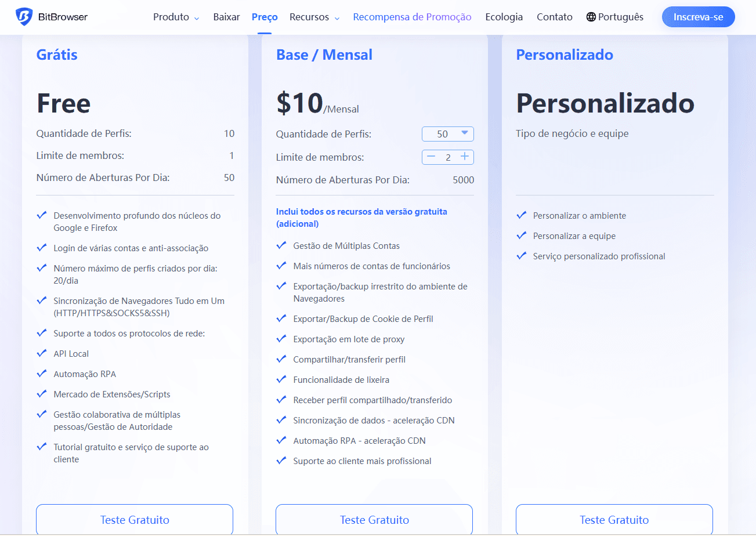Click checkmark icon beside Gestão de Múltiplas Contas
Image resolution: width=756 pixels, height=536 pixels.
pos(281,245)
